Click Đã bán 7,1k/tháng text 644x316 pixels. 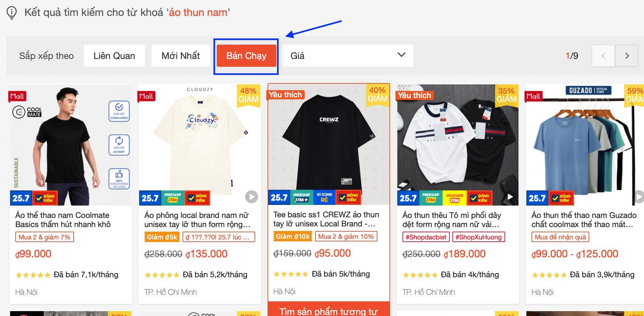coord(86,275)
